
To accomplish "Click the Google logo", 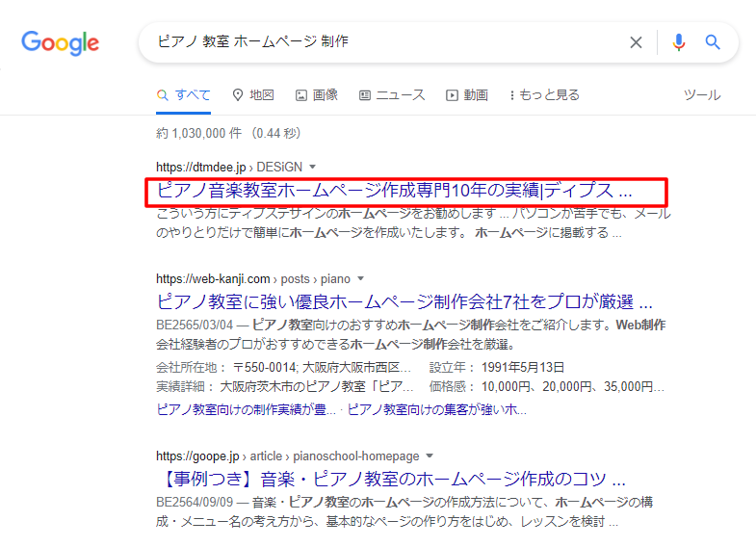I will click(61, 43).
